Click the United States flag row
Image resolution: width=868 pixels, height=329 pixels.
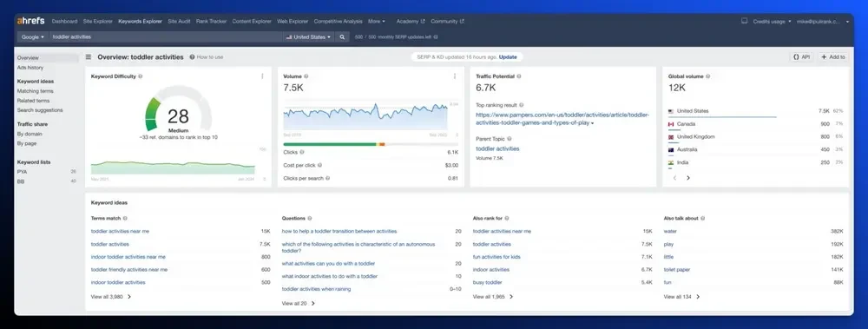[756, 111]
